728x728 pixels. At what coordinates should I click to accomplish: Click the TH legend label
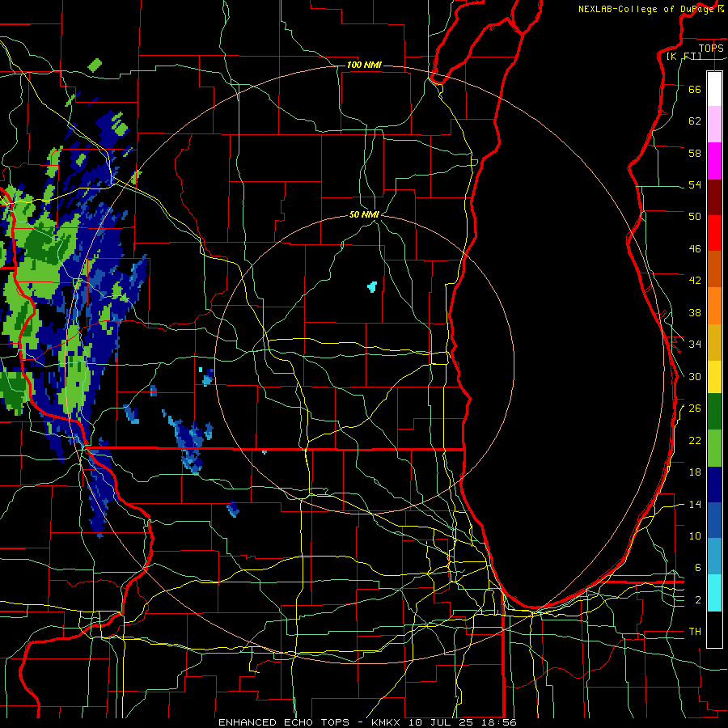(x=695, y=632)
